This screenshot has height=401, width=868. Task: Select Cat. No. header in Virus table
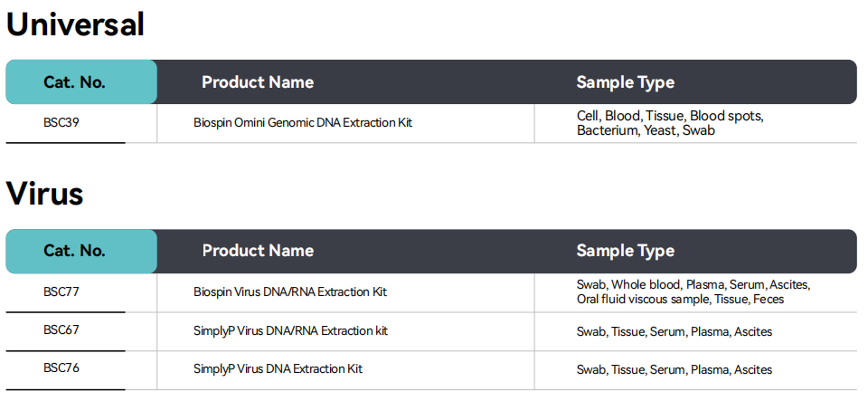(74, 251)
